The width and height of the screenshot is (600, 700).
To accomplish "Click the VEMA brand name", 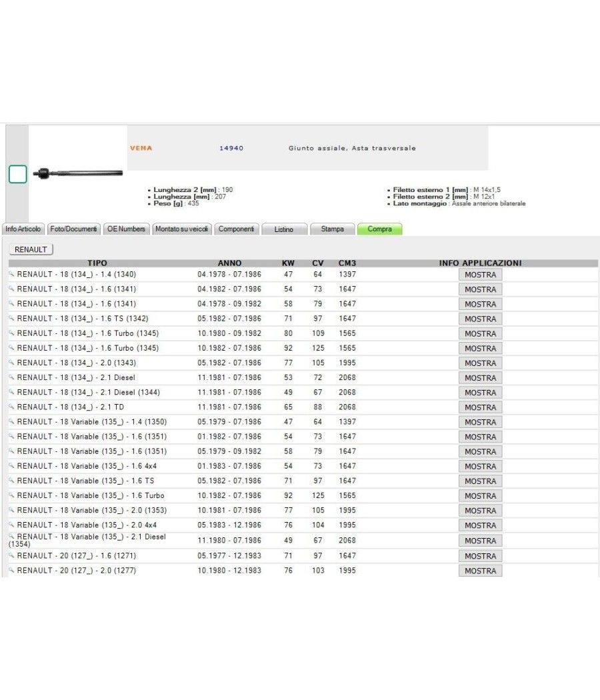I will (141, 148).
